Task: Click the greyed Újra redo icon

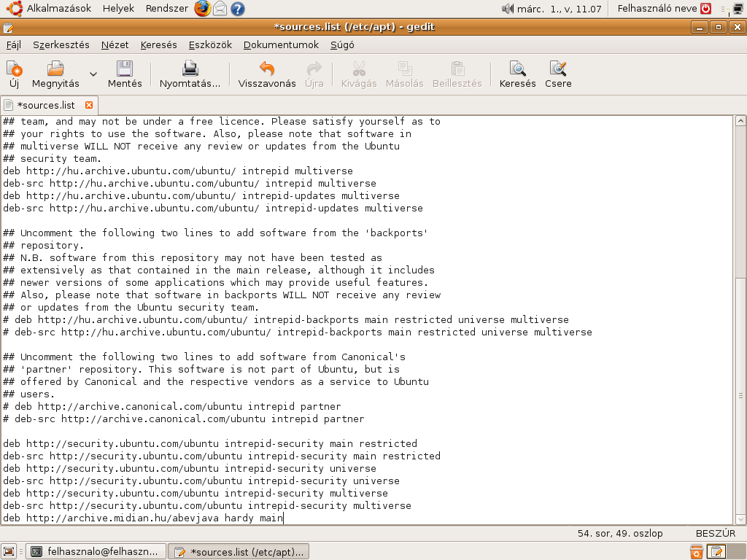Action: point(314,74)
